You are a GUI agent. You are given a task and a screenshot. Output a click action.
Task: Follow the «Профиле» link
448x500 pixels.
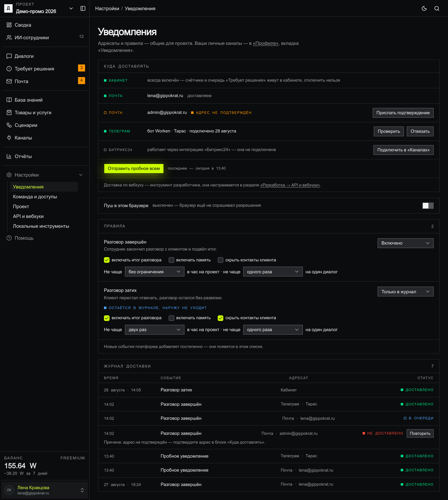(266, 43)
